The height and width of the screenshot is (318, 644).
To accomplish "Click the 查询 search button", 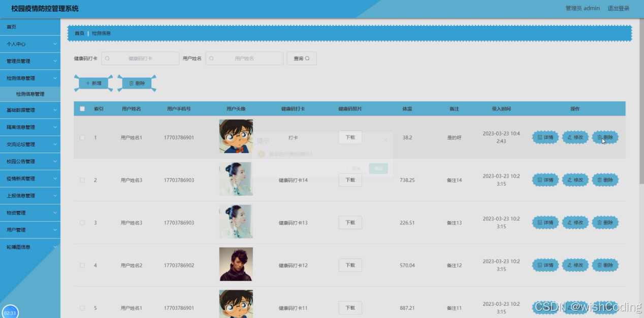I will pos(302,58).
